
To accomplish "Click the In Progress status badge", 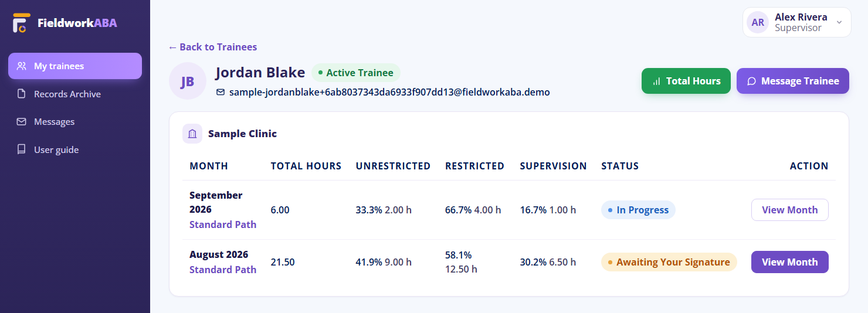I will click(638, 210).
